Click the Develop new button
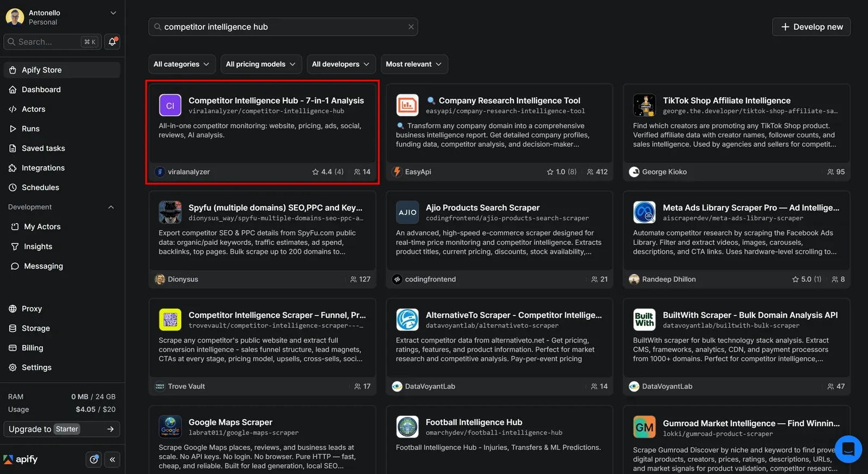The width and height of the screenshot is (868, 474). pos(811,27)
